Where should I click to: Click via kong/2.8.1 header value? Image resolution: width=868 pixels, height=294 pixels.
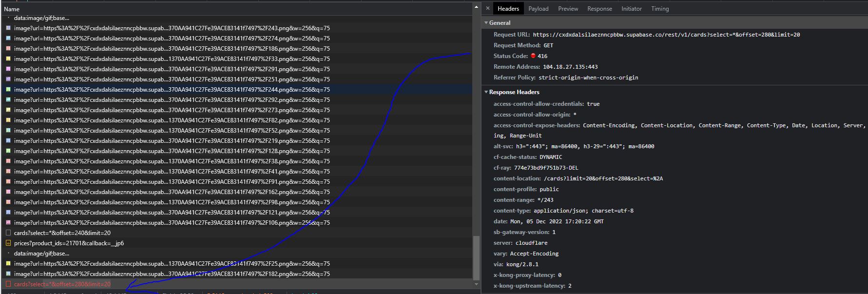[522, 264]
